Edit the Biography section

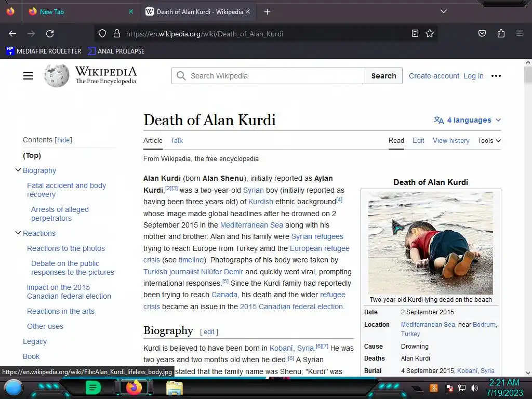209,332
